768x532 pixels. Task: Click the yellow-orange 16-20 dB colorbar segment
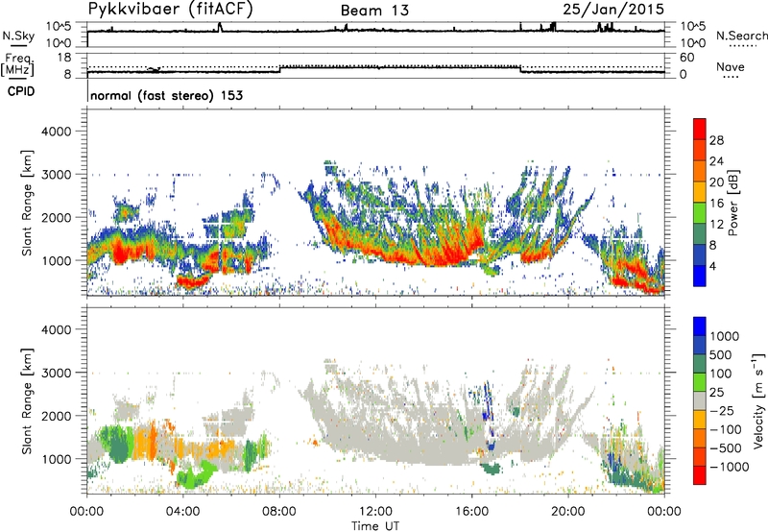click(700, 192)
